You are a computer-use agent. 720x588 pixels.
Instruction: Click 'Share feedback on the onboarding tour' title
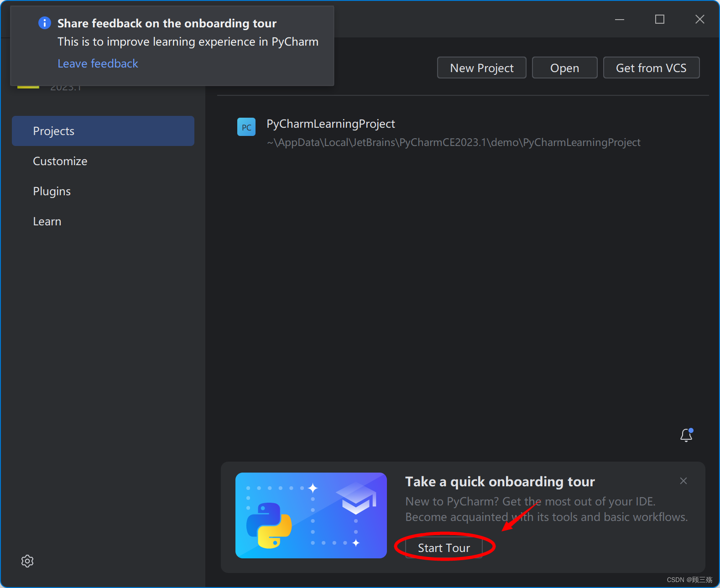coord(167,23)
